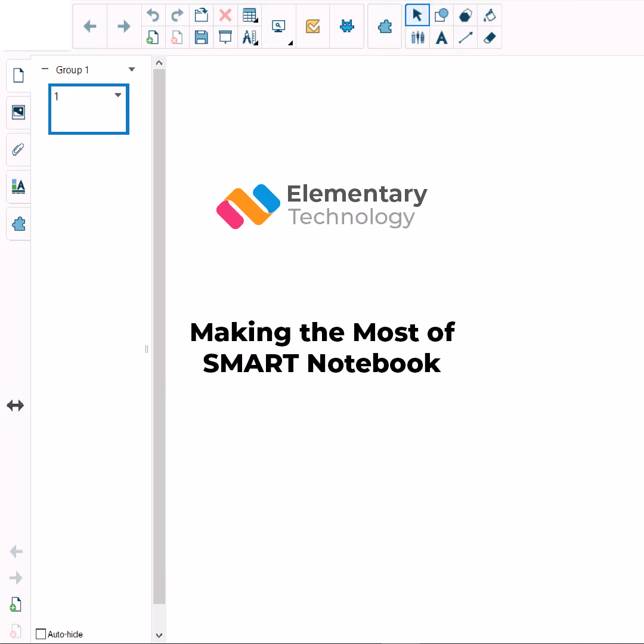This screenshot has width=644, height=644.
Task: Move sidebar to the other side
Action: coord(16,406)
